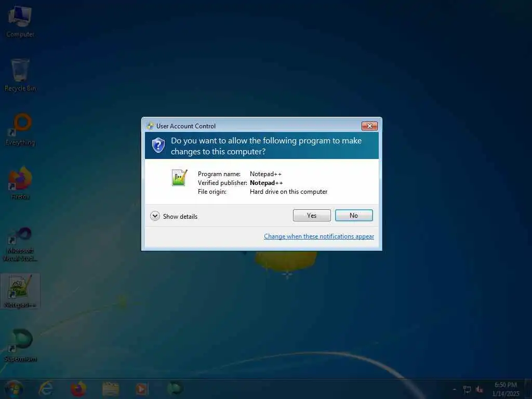This screenshot has height=399, width=532.
Task: Open the taskbar clock showing 6:50 PM
Action: pos(506,389)
